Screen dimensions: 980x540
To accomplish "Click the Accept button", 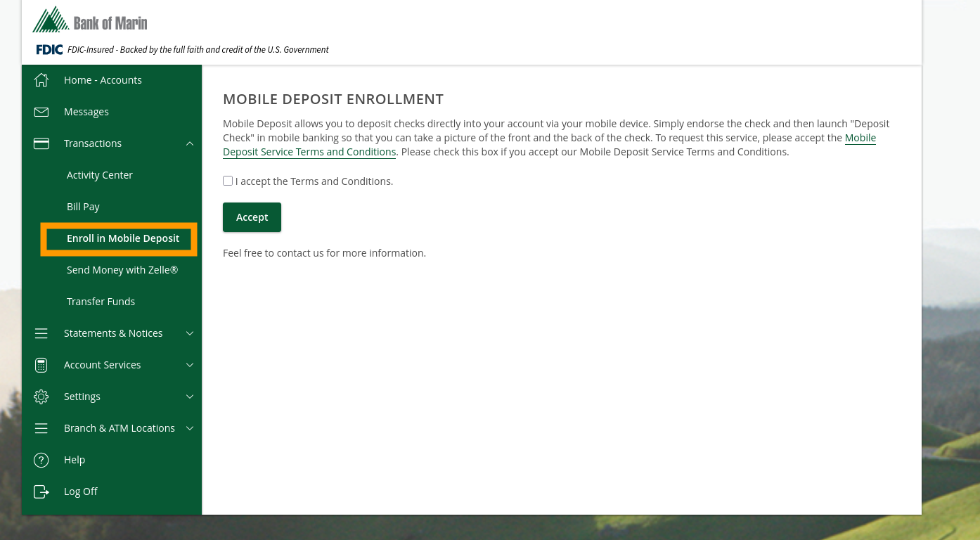I will coord(252,217).
